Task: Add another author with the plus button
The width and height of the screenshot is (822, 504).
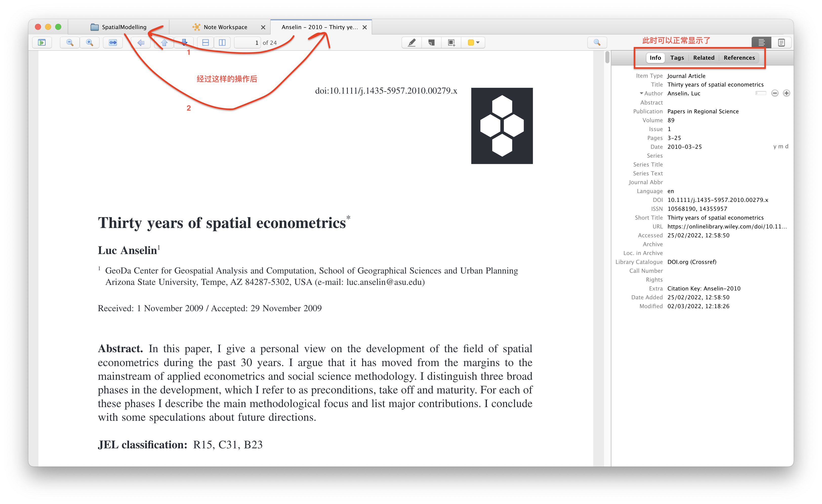Action: point(786,93)
